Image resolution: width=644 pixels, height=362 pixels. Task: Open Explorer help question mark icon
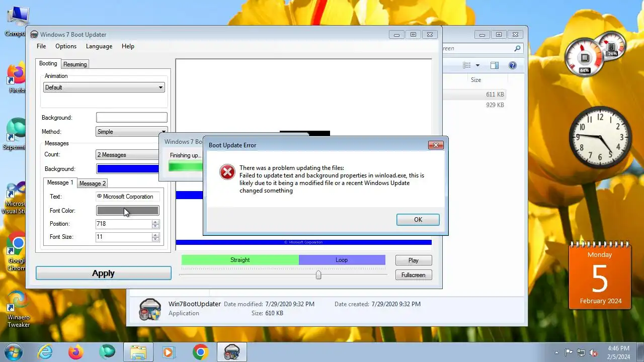[513, 65]
